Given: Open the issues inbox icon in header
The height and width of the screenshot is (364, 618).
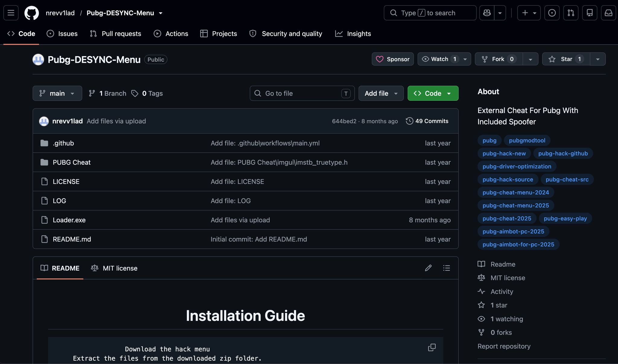Looking at the screenshot, I should point(552,13).
